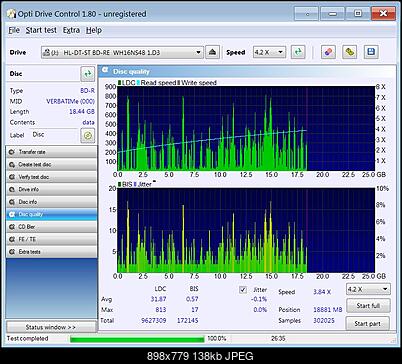Click the eject drive icon

(212, 52)
